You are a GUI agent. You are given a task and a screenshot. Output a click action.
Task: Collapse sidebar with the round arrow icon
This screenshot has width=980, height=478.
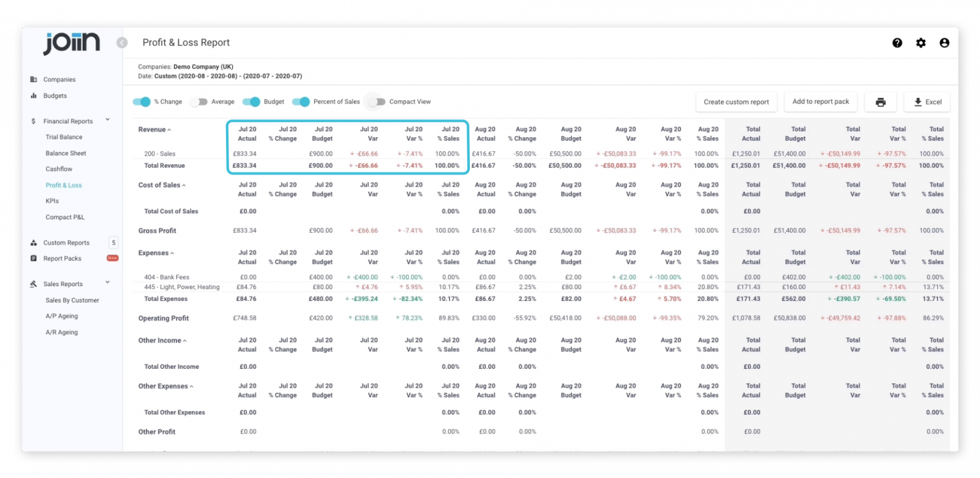click(x=122, y=42)
